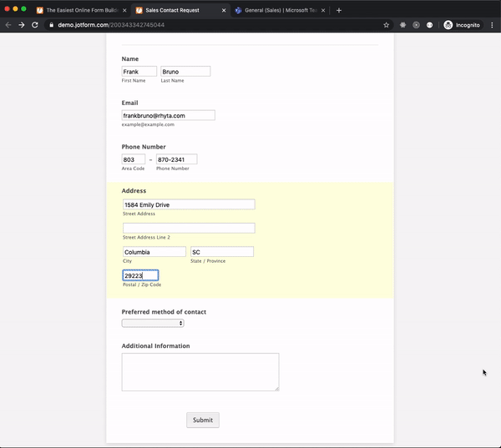
Task: Close the Sales Contact Request tab
Action: point(223,10)
